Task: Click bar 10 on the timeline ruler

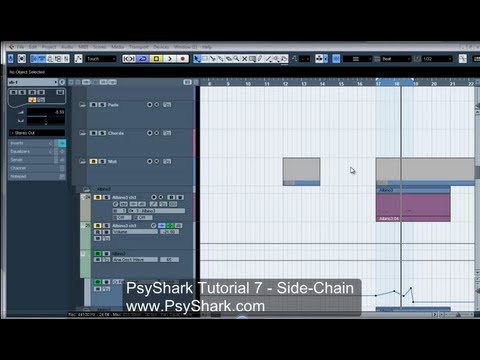Action: (248, 83)
